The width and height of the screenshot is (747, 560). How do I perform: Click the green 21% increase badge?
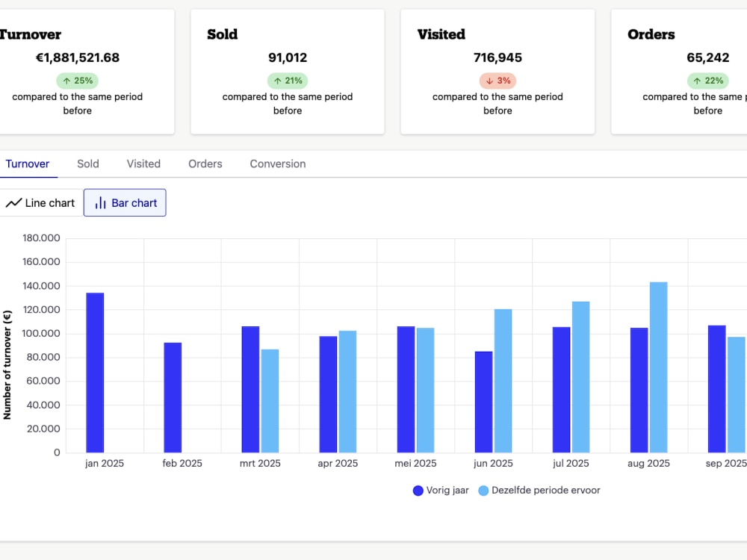pyautogui.click(x=288, y=81)
